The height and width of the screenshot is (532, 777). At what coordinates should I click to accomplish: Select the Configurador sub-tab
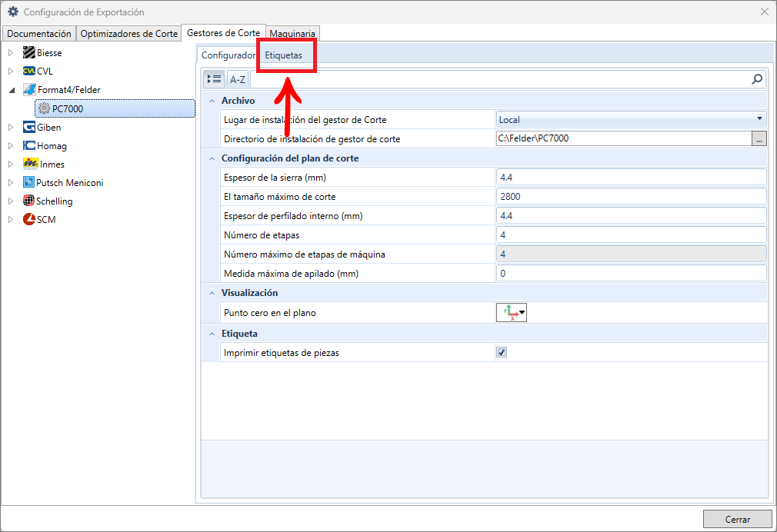(228, 55)
